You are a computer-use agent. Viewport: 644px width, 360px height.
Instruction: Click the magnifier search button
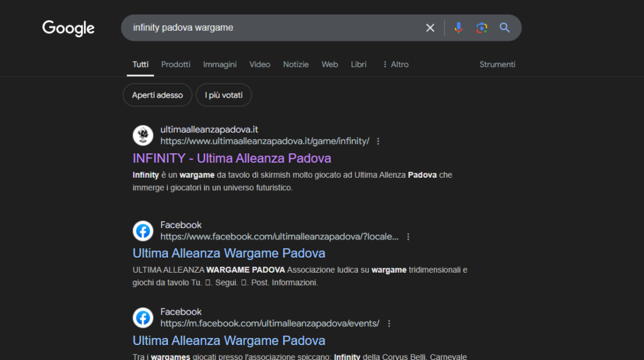tap(504, 28)
